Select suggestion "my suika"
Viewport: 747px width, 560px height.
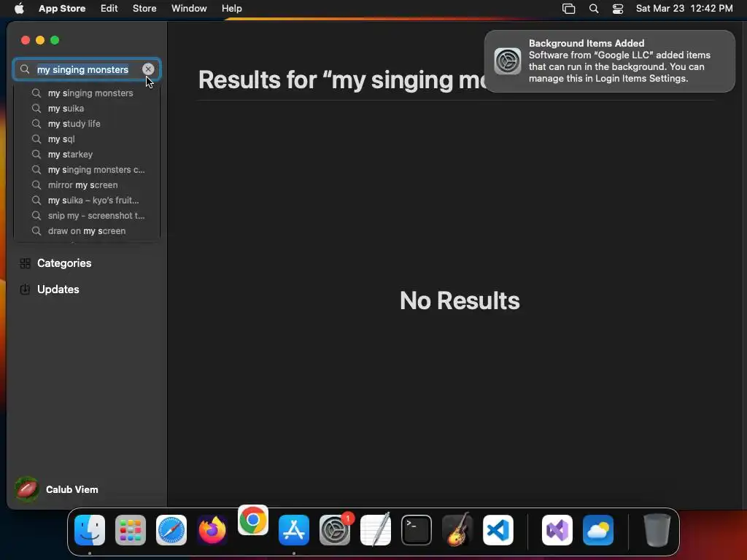[87, 108]
